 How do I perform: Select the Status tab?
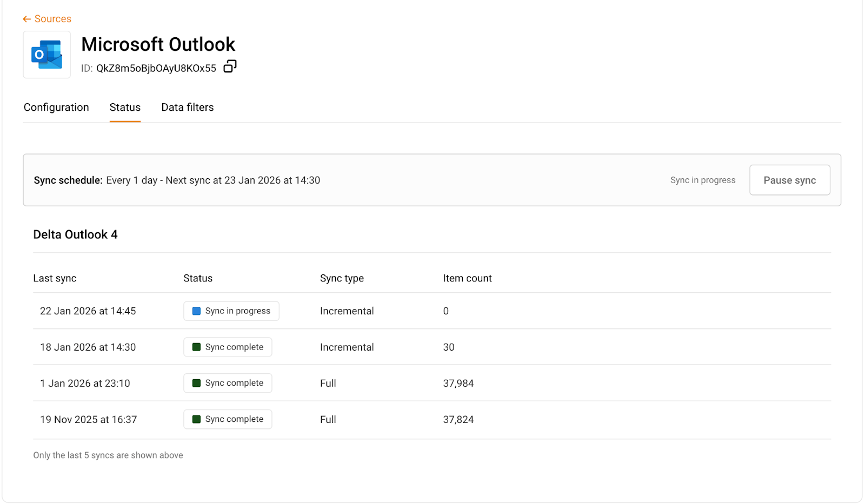pyautogui.click(x=125, y=107)
